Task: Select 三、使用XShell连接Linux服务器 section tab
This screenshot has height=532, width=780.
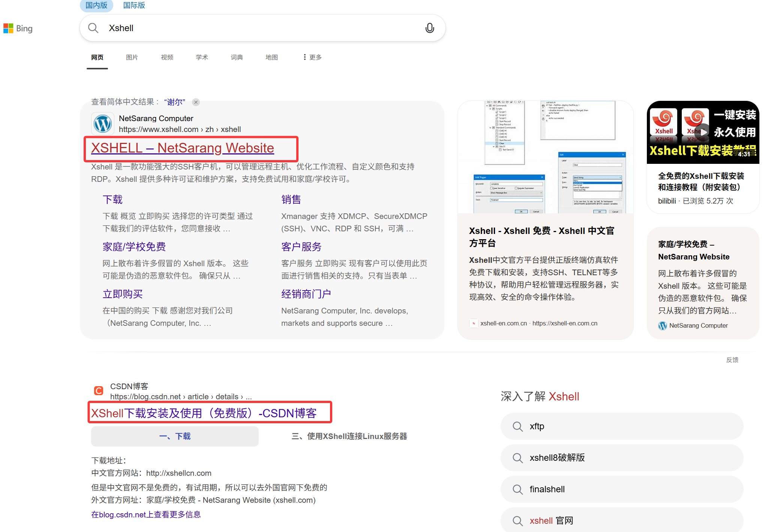Action: 349,436
